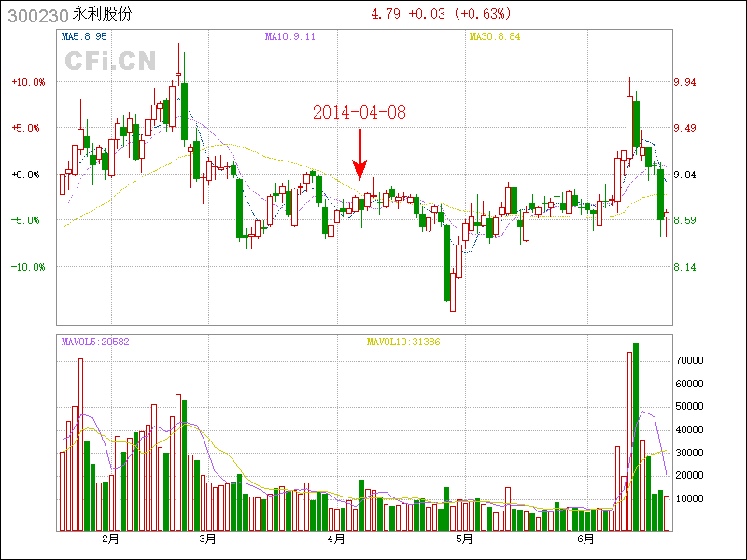
Task: Click the 70000 volume axis label
Action: click(x=689, y=360)
